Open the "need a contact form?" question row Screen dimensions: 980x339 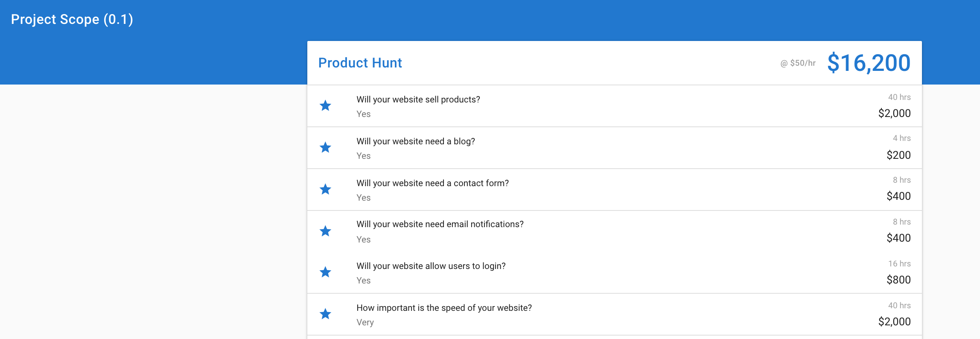[432, 183]
